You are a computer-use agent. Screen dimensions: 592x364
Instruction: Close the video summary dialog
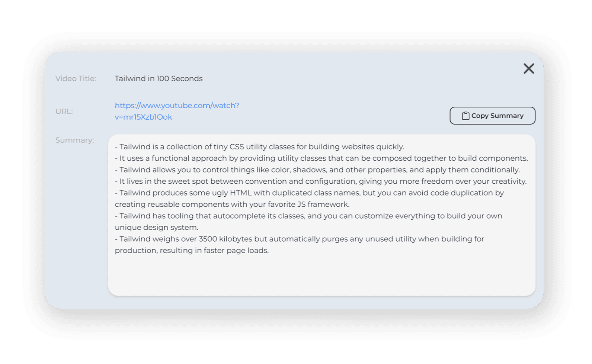point(529,69)
